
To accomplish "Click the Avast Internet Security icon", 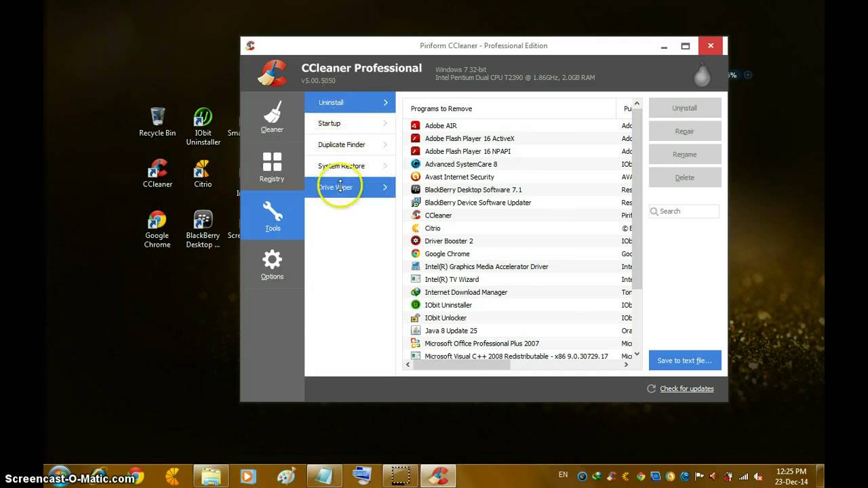I will click(416, 177).
